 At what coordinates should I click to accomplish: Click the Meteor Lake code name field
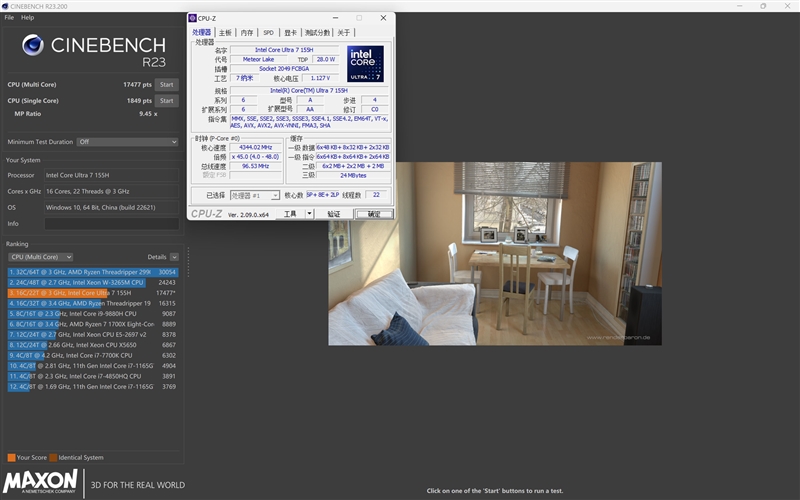[258, 59]
